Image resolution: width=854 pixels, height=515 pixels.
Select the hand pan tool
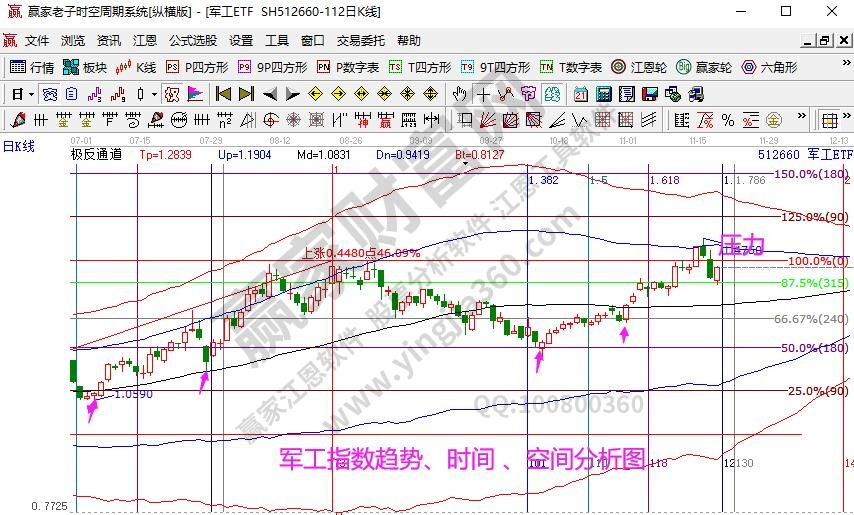(460, 94)
